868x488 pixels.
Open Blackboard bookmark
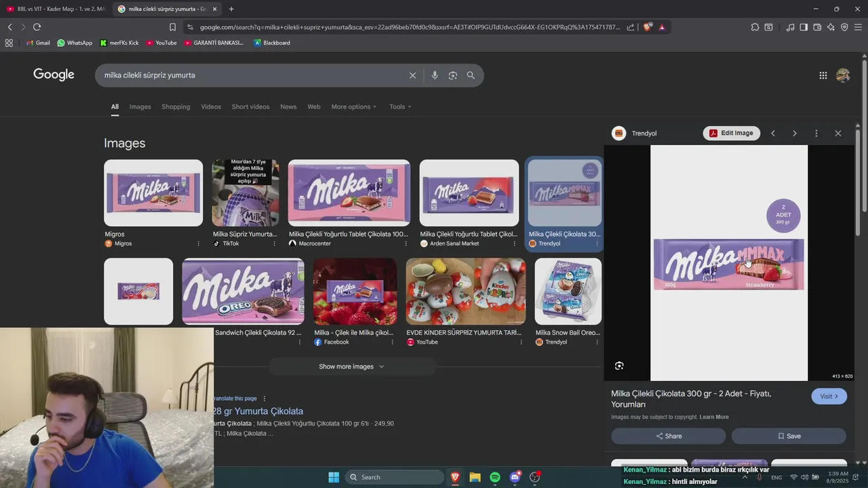point(271,43)
